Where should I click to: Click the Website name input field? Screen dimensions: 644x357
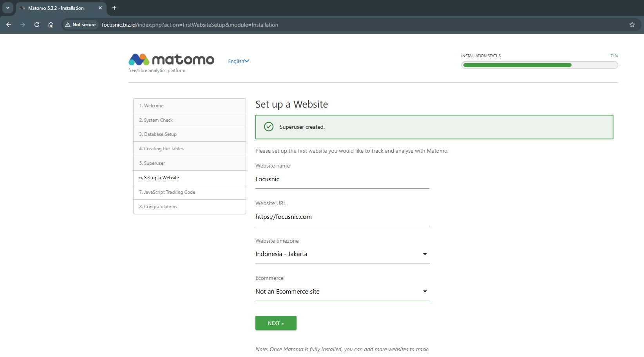[x=342, y=179]
